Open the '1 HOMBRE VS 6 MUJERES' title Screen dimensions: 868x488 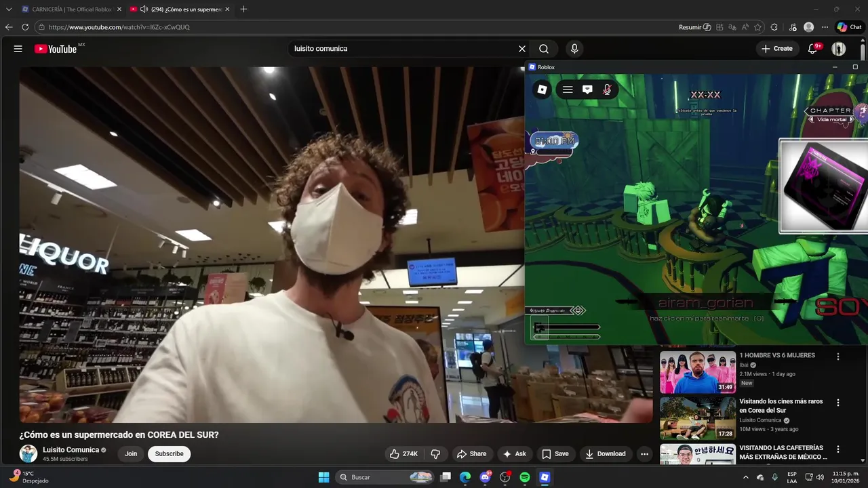[777, 355]
